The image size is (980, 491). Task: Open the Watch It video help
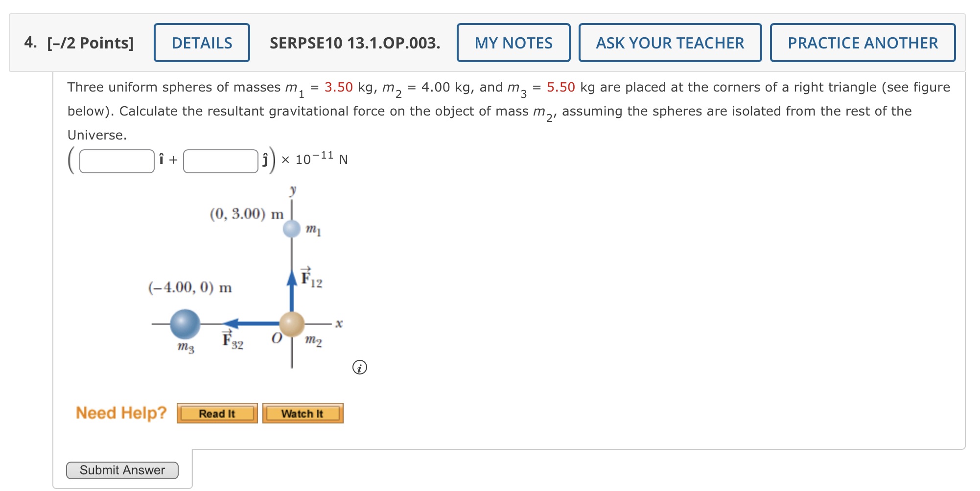tap(303, 413)
